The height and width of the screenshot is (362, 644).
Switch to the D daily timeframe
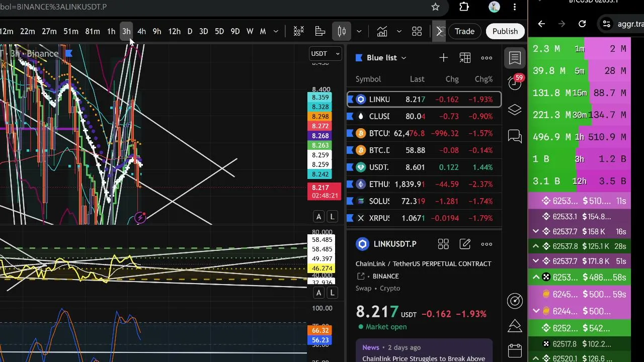pyautogui.click(x=190, y=32)
